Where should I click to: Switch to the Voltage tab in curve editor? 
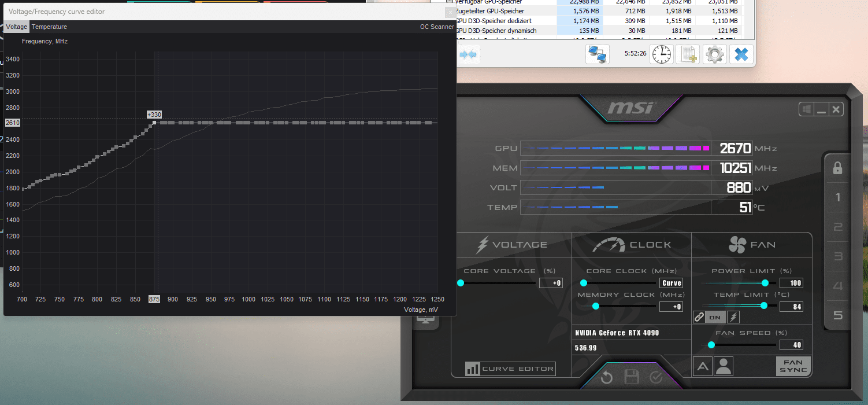(17, 27)
